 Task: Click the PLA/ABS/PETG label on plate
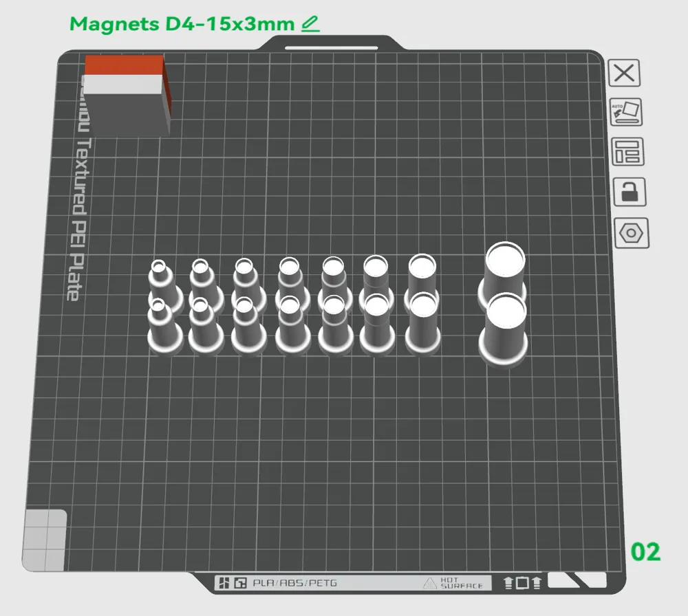click(x=295, y=583)
